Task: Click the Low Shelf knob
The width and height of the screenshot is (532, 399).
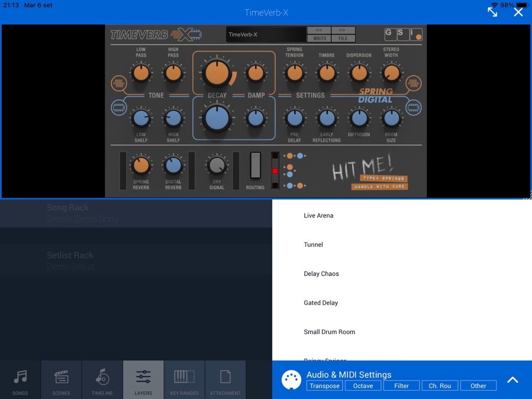Action: (141, 118)
